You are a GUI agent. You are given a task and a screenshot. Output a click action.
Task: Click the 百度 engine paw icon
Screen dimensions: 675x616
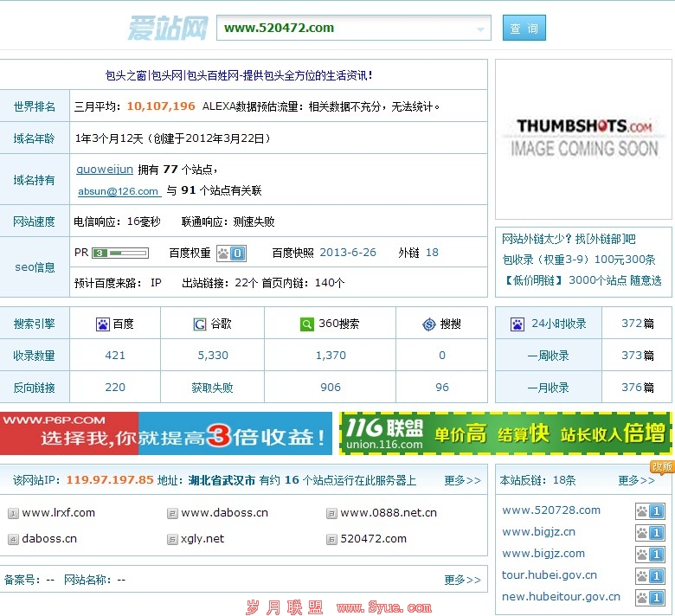pos(103,324)
